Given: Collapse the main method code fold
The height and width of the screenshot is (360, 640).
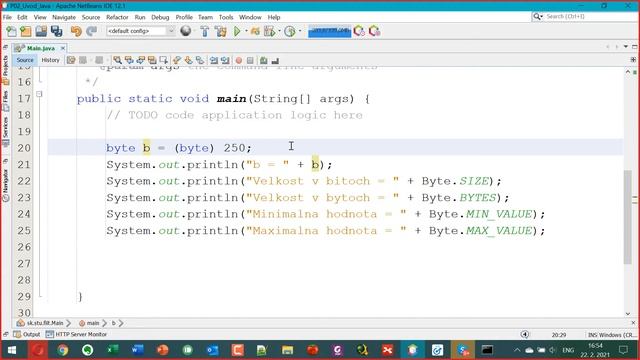Looking at the screenshot, I should [x=39, y=94].
